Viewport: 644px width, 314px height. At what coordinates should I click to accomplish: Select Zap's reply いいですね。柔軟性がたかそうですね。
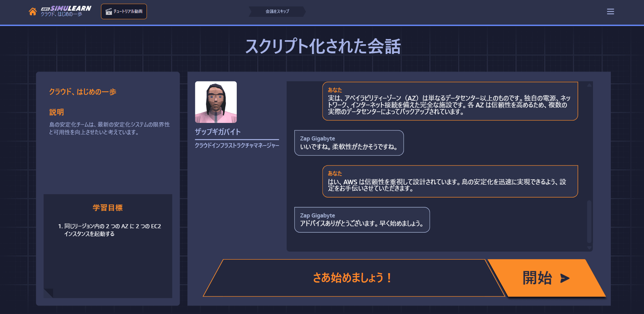[349, 143]
